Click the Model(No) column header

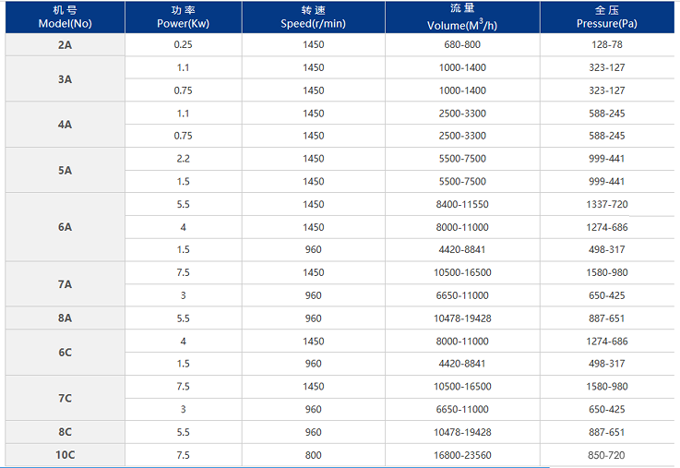[64, 18]
